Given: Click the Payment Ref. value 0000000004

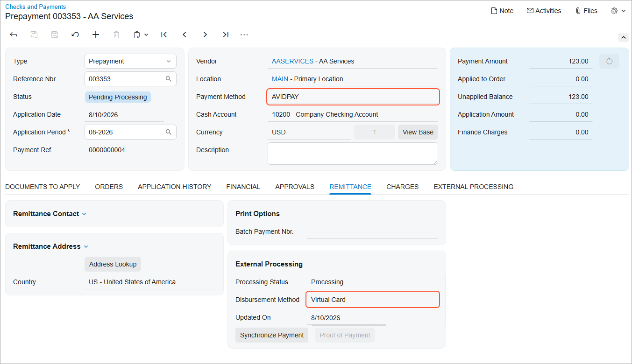Looking at the screenshot, I should (x=107, y=150).
